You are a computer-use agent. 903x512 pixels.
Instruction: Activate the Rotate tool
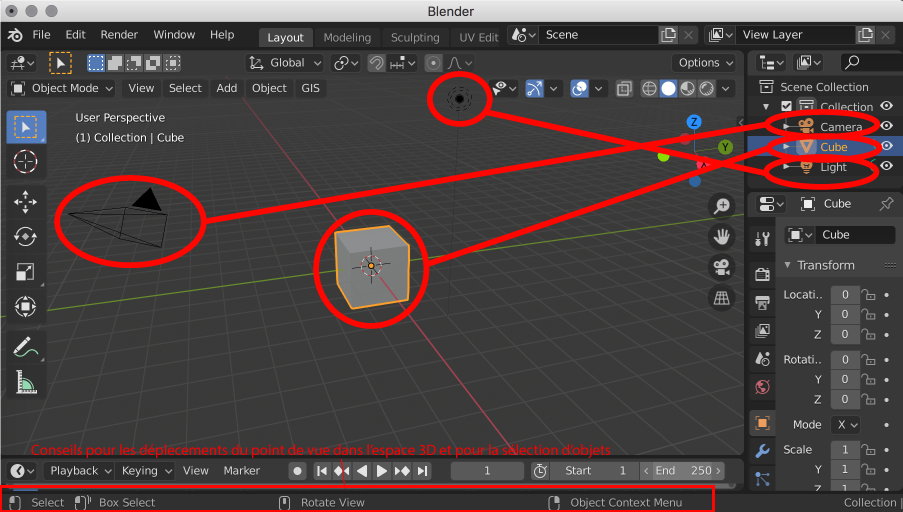point(25,237)
